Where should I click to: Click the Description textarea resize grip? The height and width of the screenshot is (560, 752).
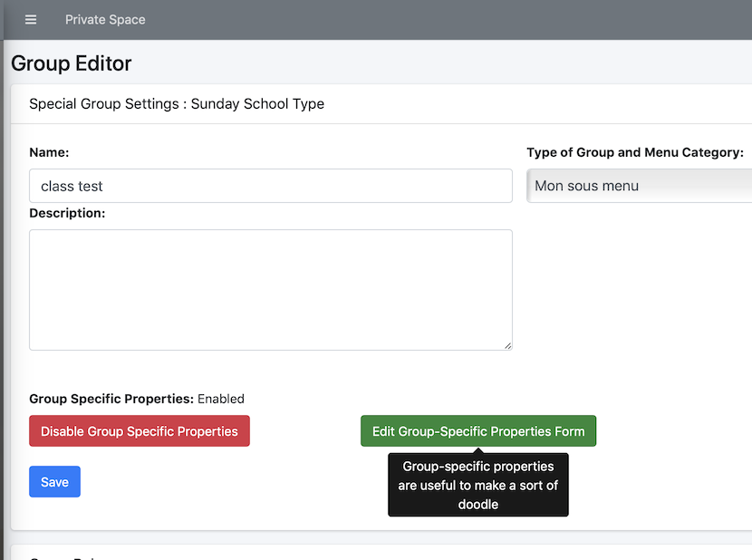[508, 345]
